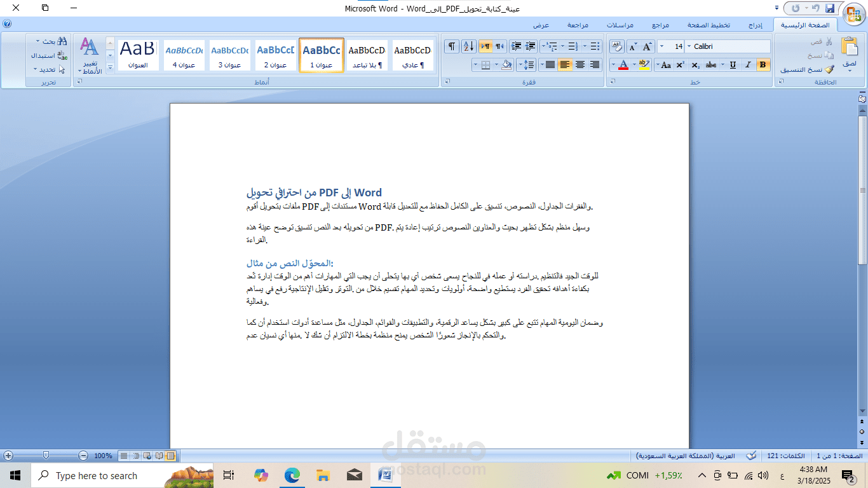
Task: Open the Calibri font name dropdown
Action: 689,46
